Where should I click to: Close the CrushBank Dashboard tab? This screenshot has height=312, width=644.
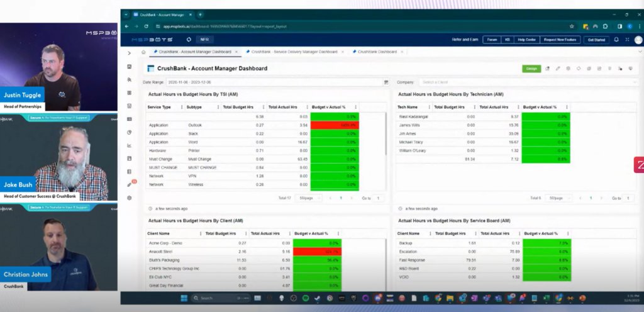pyautogui.click(x=402, y=52)
